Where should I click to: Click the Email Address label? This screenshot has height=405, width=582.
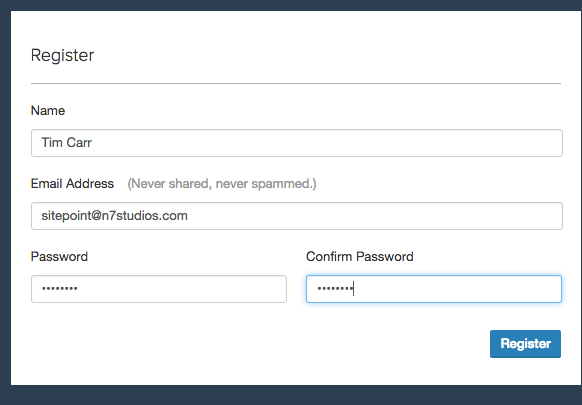pyautogui.click(x=72, y=184)
